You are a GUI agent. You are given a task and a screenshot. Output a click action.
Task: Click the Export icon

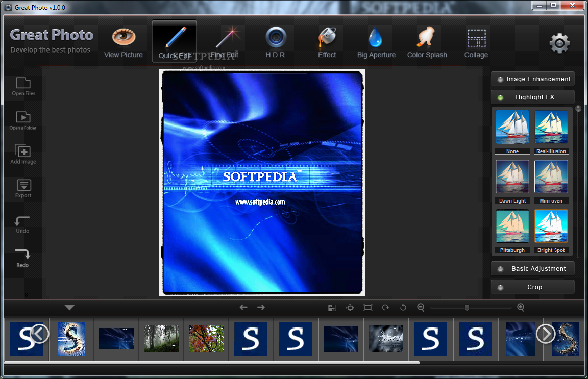tap(23, 189)
